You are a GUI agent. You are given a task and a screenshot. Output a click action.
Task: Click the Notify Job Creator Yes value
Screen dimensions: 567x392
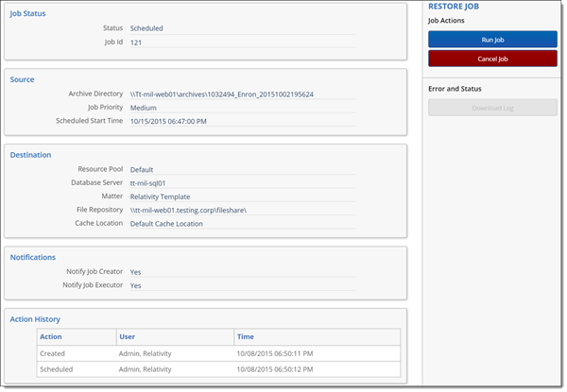point(136,272)
